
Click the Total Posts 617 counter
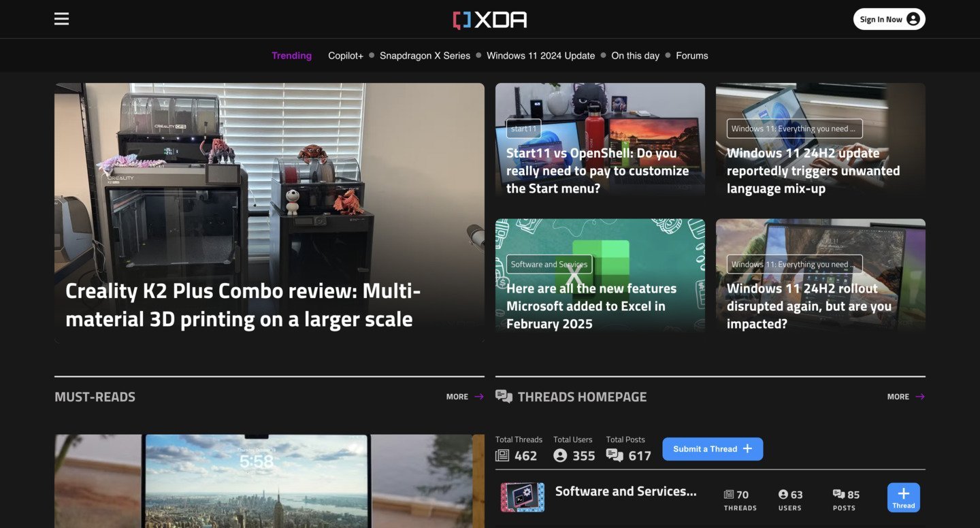tap(628, 449)
